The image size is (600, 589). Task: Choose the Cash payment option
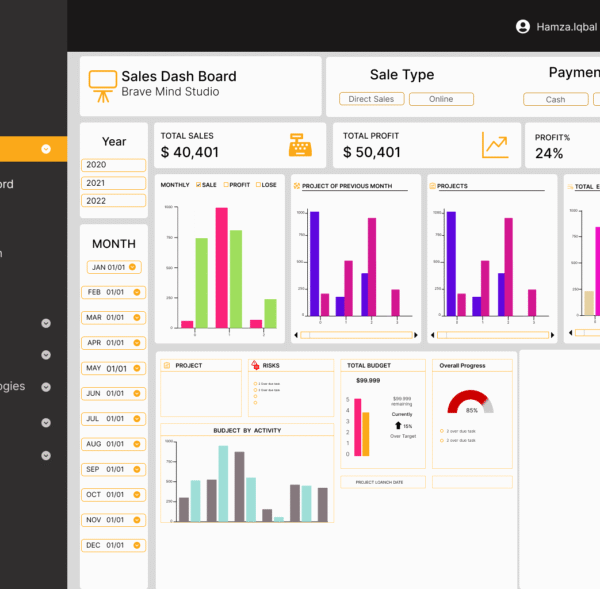click(x=555, y=99)
